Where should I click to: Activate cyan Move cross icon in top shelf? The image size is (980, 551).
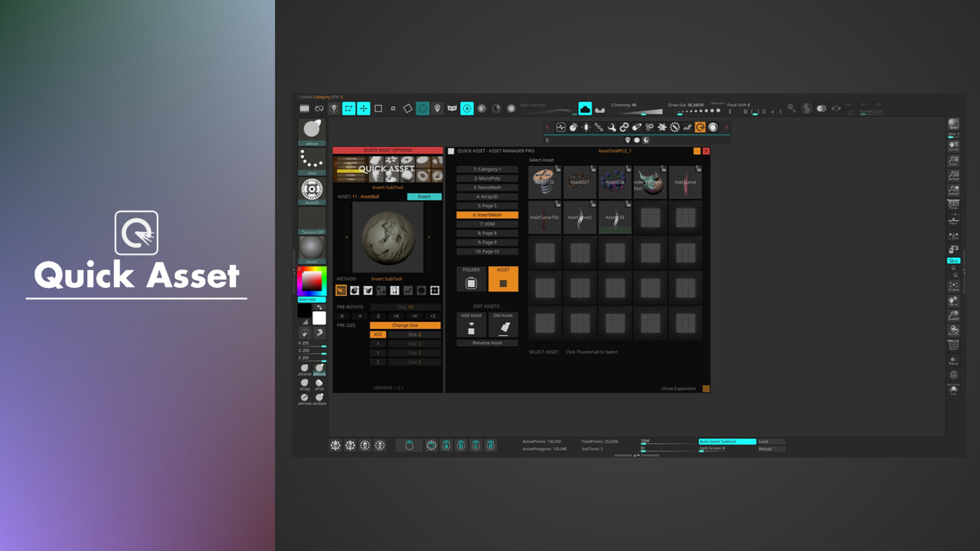tap(364, 109)
